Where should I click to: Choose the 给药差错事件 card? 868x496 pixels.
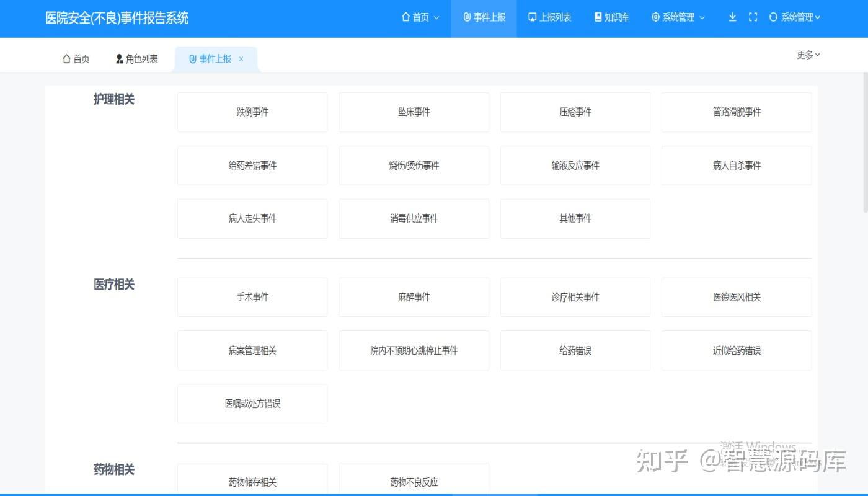click(x=252, y=166)
